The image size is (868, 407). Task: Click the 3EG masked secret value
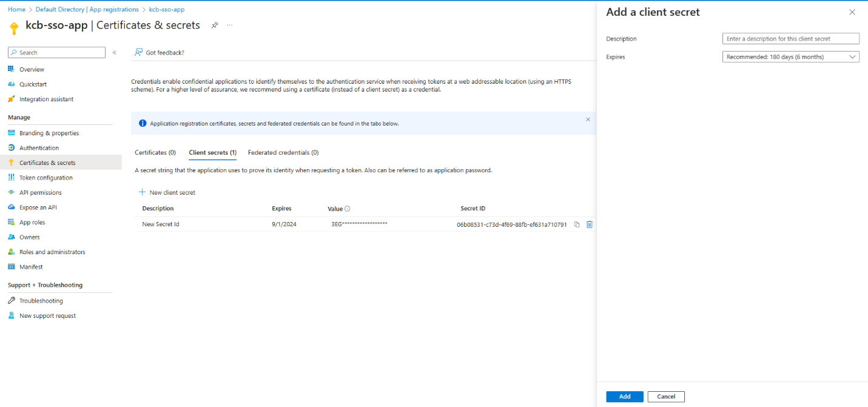click(x=359, y=224)
